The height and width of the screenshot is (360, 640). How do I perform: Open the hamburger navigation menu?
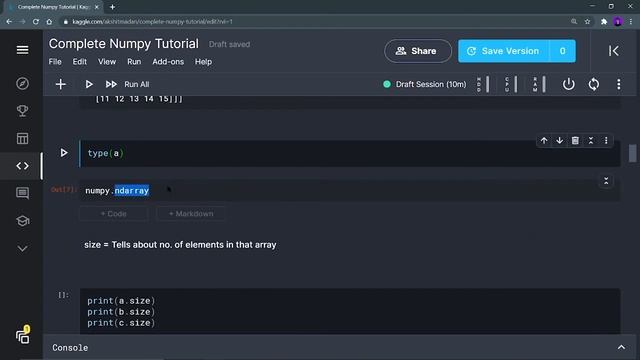tap(22, 50)
